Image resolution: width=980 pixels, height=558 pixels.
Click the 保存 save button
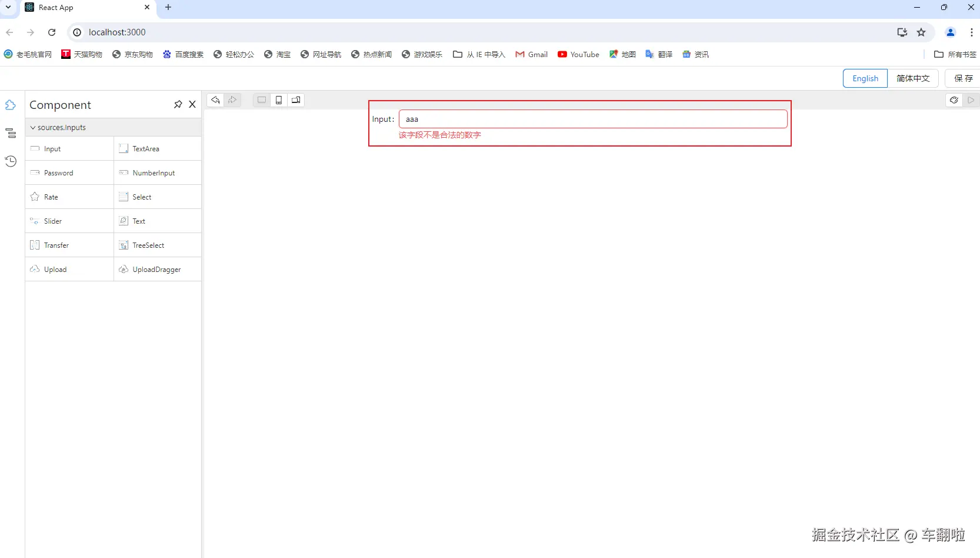click(x=964, y=78)
